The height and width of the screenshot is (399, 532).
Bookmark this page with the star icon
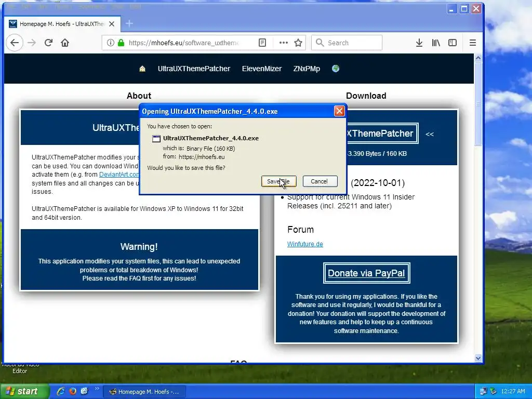[298, 43]
